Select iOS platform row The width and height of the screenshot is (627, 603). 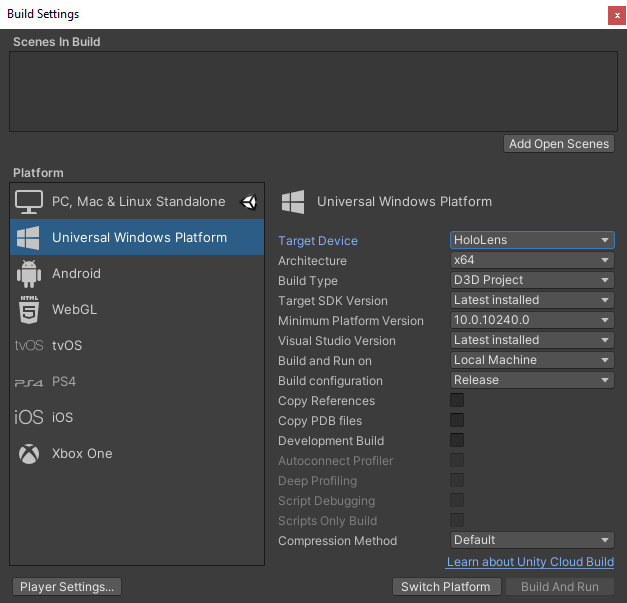pos(137,417)
